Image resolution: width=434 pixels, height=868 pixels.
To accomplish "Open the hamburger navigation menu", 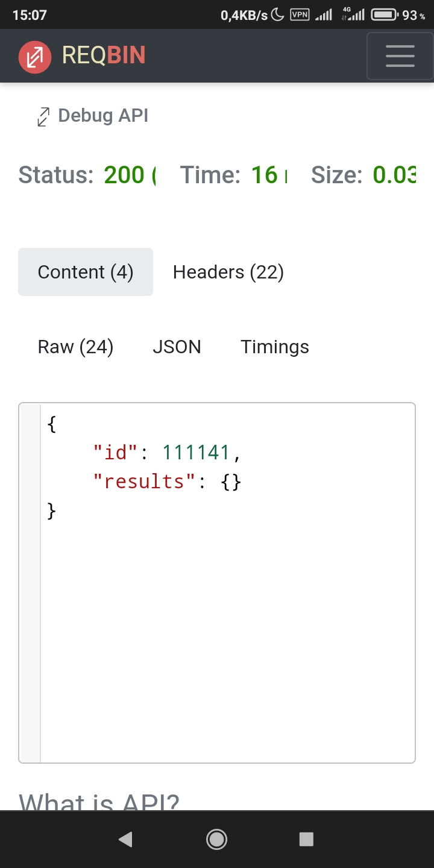I will 400,56.
